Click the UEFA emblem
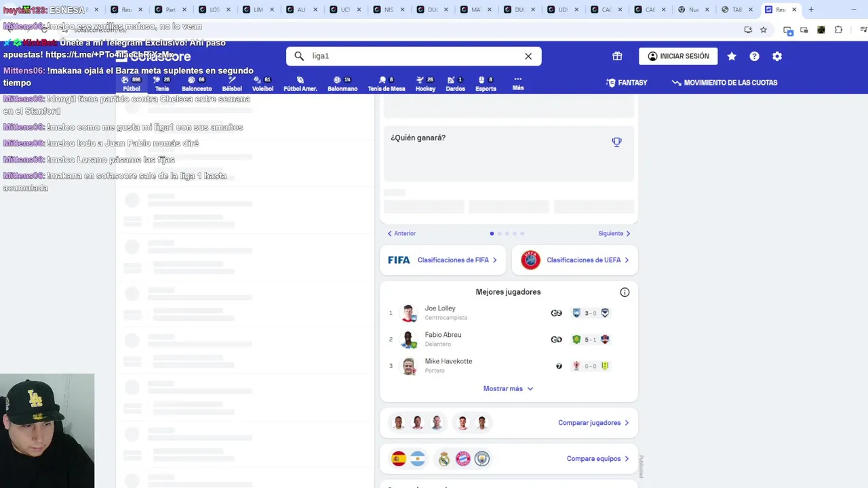This screenshot has width=868, height=488. click(530, 260)
